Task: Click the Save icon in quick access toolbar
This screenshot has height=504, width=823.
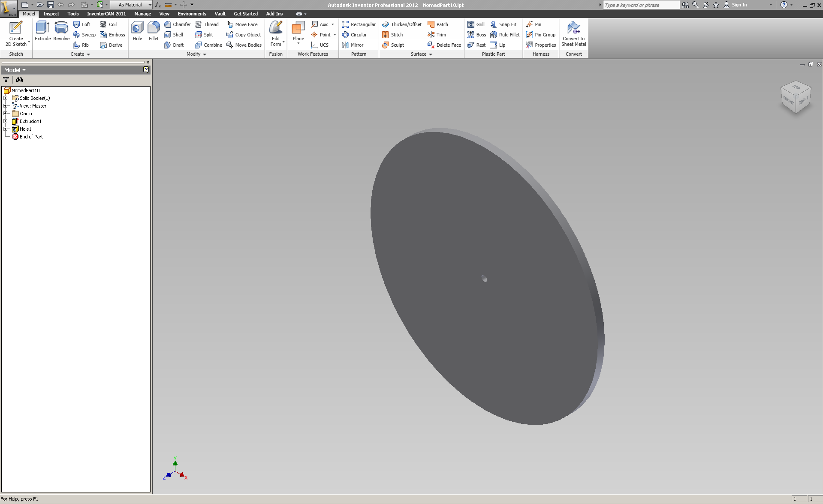Action: coord(50,5)
